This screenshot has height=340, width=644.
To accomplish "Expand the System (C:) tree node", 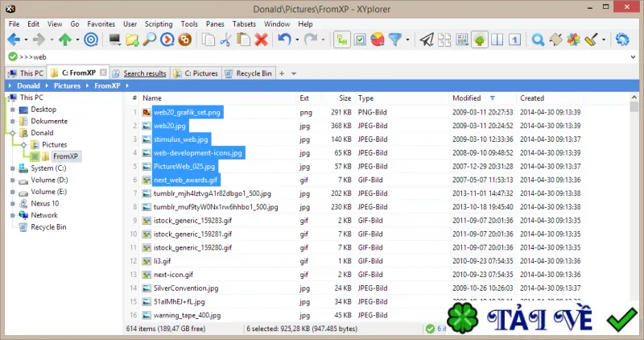I will click(13, 168).
